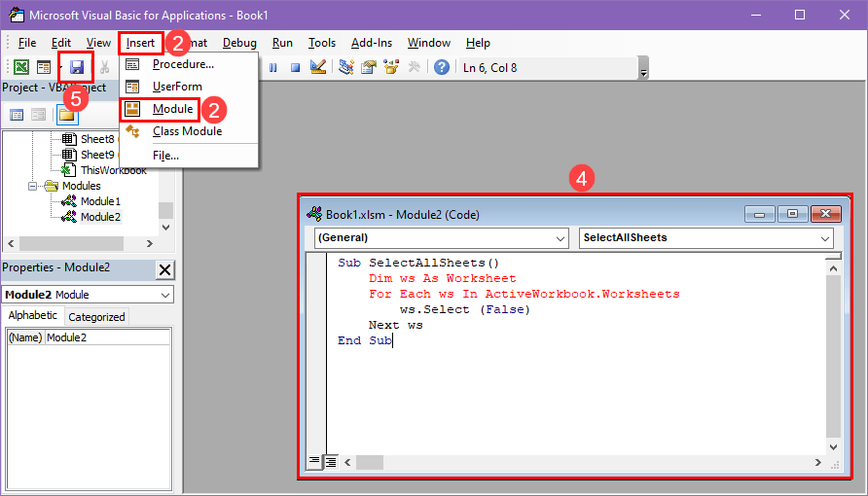
Task: Open Project Explorer toolbar icon
Action: click(x=346, y=67)
